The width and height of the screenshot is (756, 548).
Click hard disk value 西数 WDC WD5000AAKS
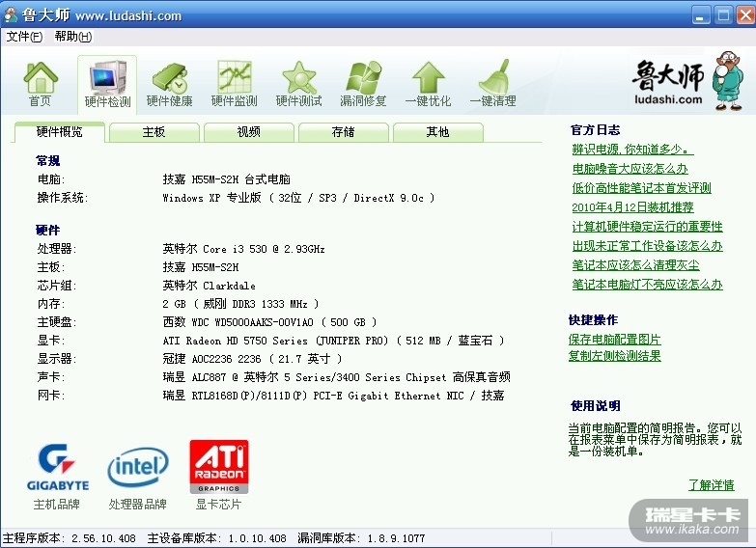(269, 322)
